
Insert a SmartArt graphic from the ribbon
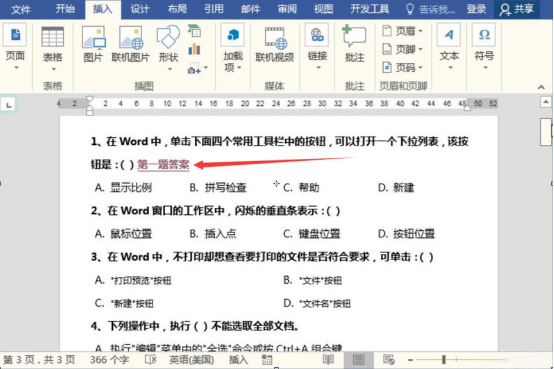(x=194, y=31)
